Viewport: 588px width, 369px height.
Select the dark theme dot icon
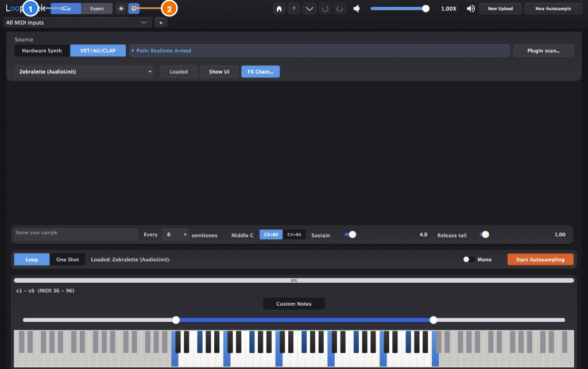point(134,8)
